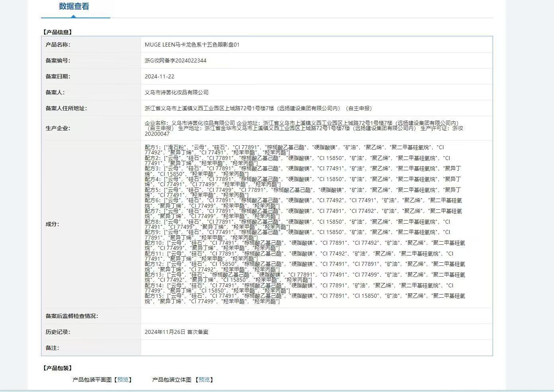Select the 配方11 ingredient list
This screenshot has width=554, height=392.
(299, 256)
